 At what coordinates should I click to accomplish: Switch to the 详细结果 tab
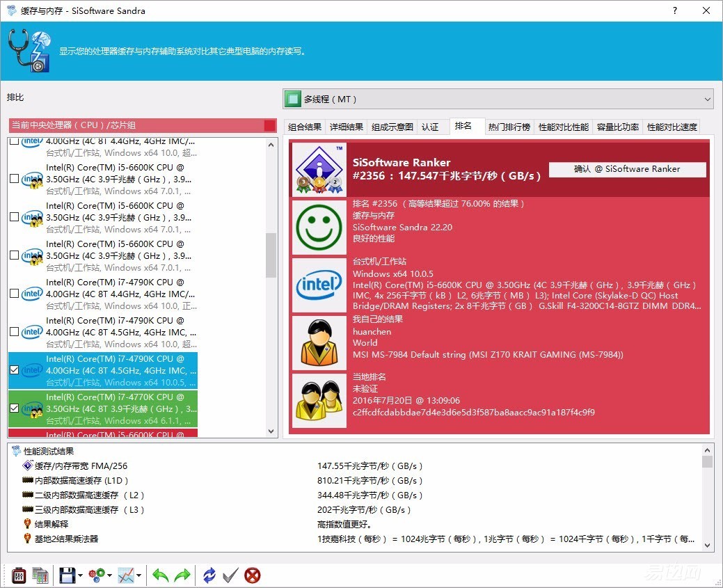[x=346, y=127]
